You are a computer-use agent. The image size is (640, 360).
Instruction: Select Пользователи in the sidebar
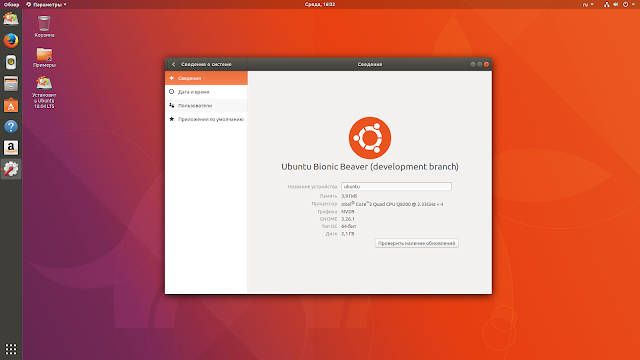(206, 106)
